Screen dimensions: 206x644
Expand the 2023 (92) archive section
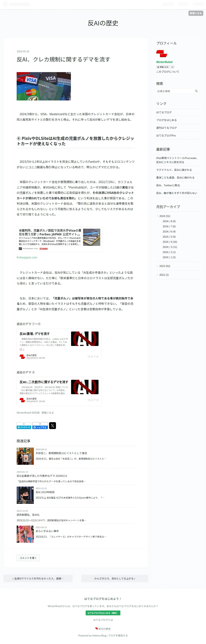pos(157,266)
